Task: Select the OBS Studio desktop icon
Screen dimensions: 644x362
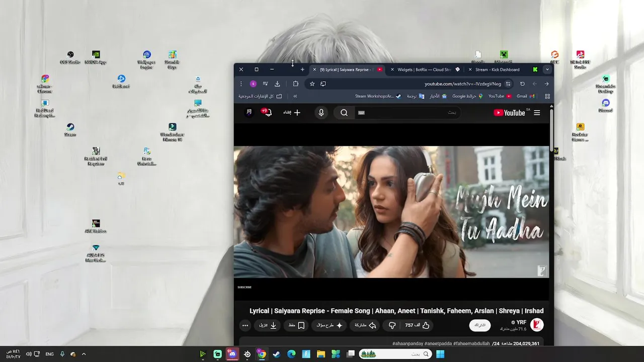Action: [70, 58]
